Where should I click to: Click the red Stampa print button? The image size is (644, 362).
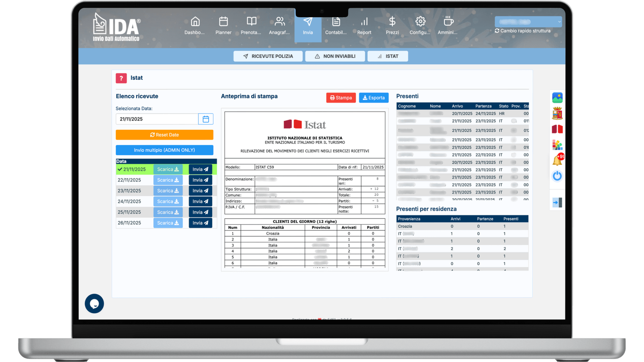[341, 98]
